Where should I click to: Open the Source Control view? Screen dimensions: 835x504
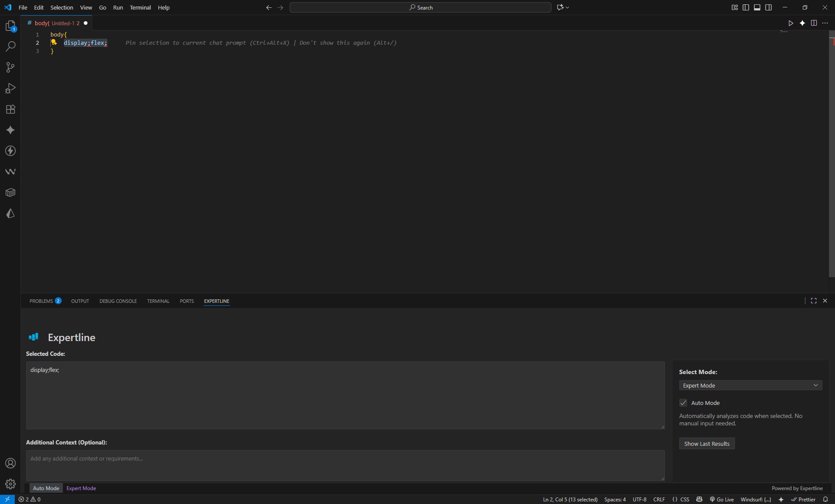coord(10,67)
